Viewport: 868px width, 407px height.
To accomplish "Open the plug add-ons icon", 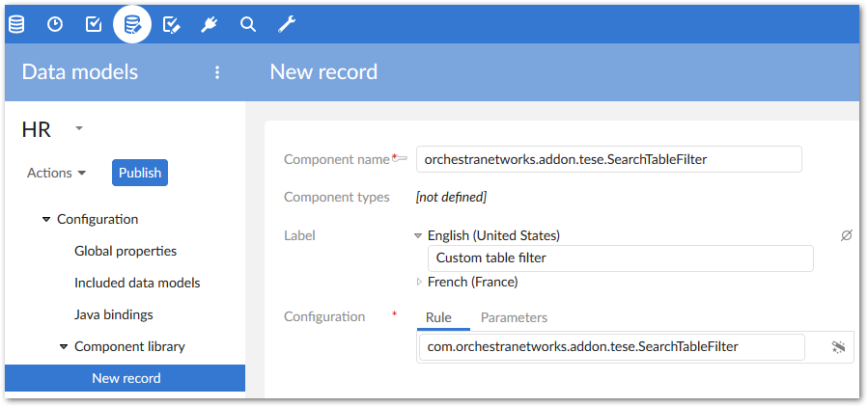I will [210, 24].
